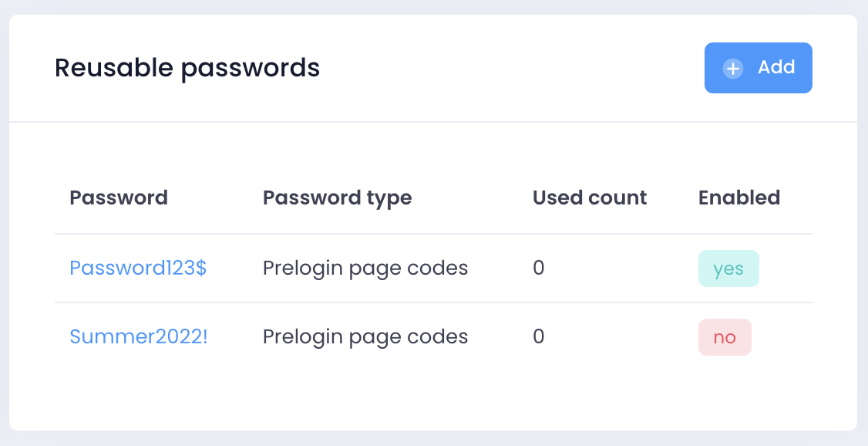Screen dimensions: 868x446
Task: Open the Password123$ password link
Action: (x=138, y=269)
